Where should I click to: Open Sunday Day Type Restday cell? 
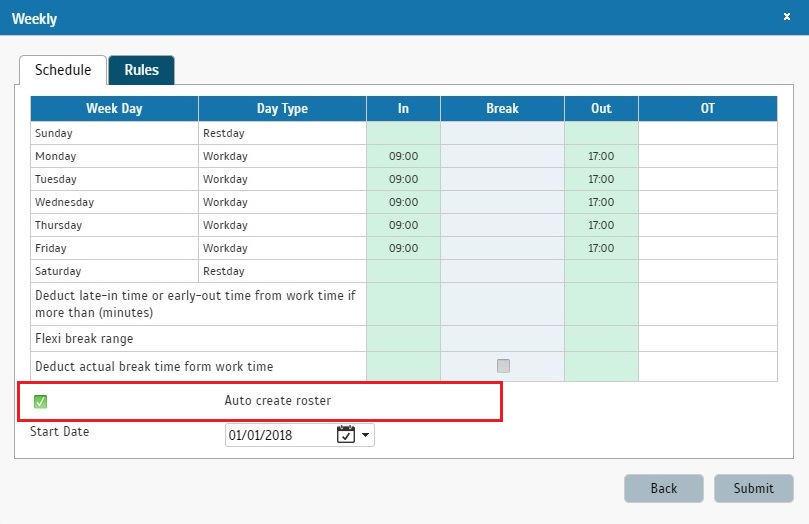[282, 133]
